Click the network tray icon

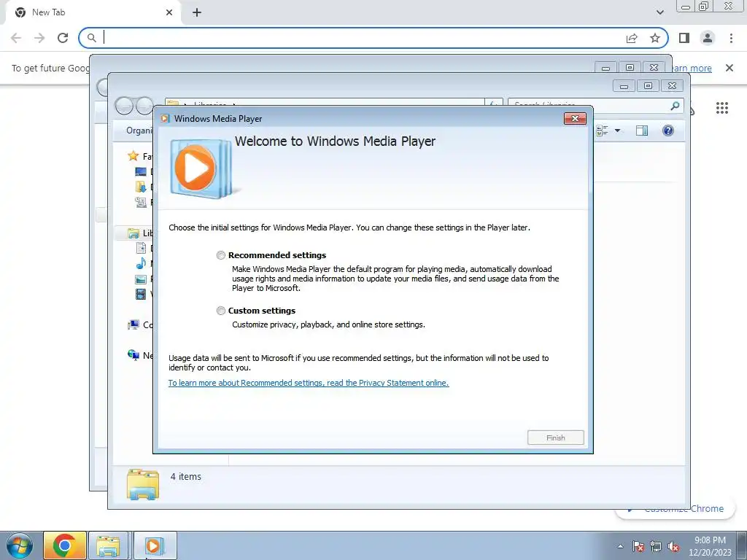coord(656,546)
